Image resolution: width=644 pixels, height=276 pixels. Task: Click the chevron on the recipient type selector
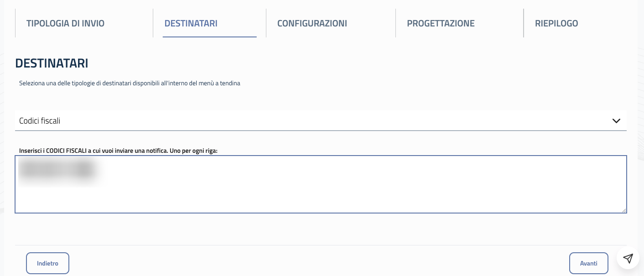click(616, 121)
